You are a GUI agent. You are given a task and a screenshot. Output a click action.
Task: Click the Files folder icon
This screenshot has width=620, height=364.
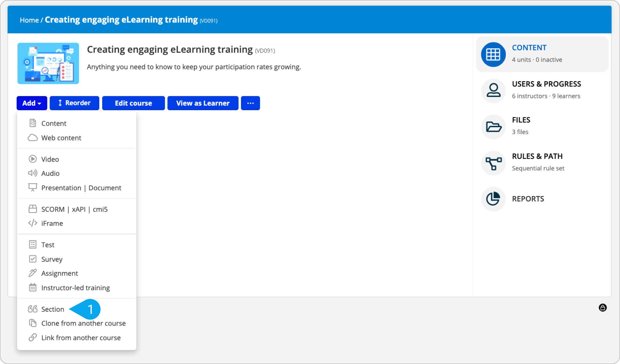493,127
